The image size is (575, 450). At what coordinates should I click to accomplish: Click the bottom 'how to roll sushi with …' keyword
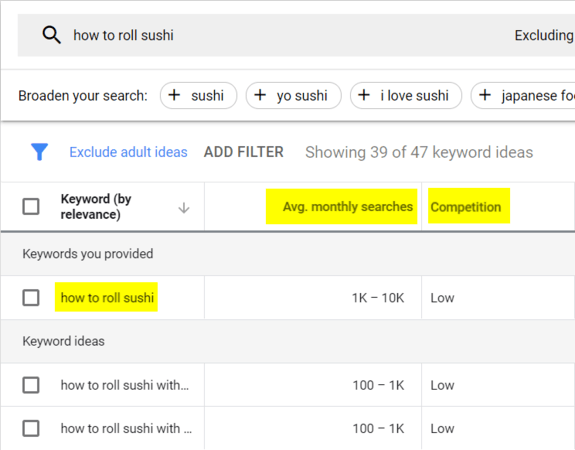click(x=126, y=428)
